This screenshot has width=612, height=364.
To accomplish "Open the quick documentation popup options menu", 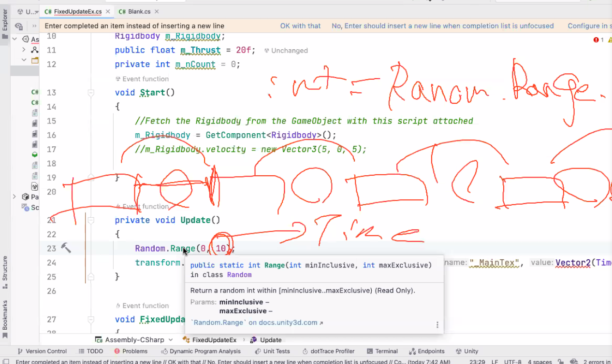I will (x=437, y=325).
